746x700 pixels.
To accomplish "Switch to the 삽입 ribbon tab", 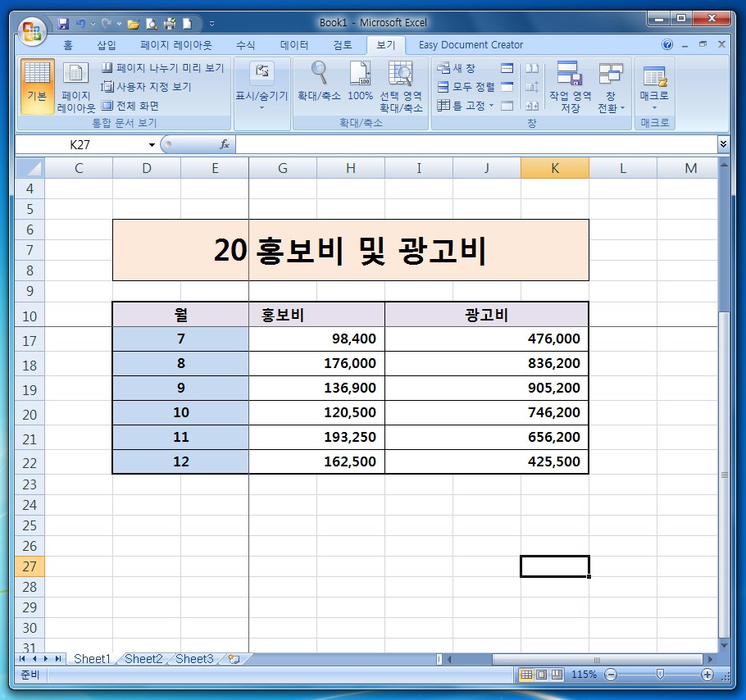I will [106, 45].
